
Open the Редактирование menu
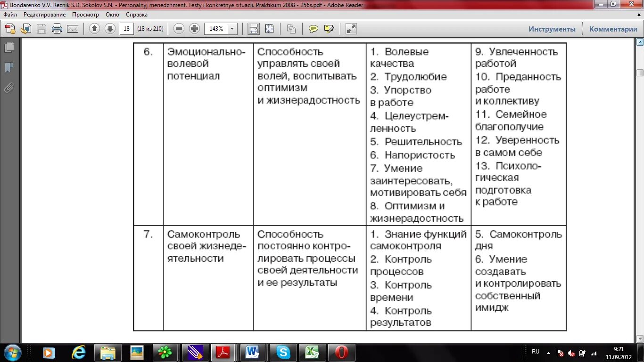pyautogui.click(x=45, y=15)
